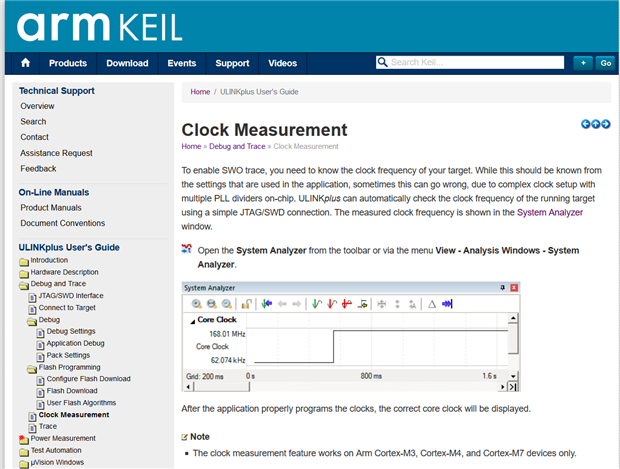Open Document Conventions link
620x469 pixels.
coord(63,223)
